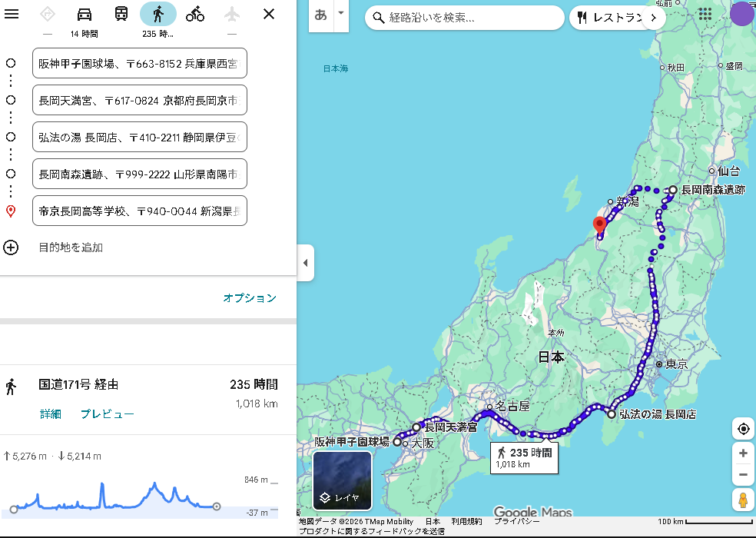Screen dimensions: 756x538
Task: Show my current location
Action: (743, 429)
